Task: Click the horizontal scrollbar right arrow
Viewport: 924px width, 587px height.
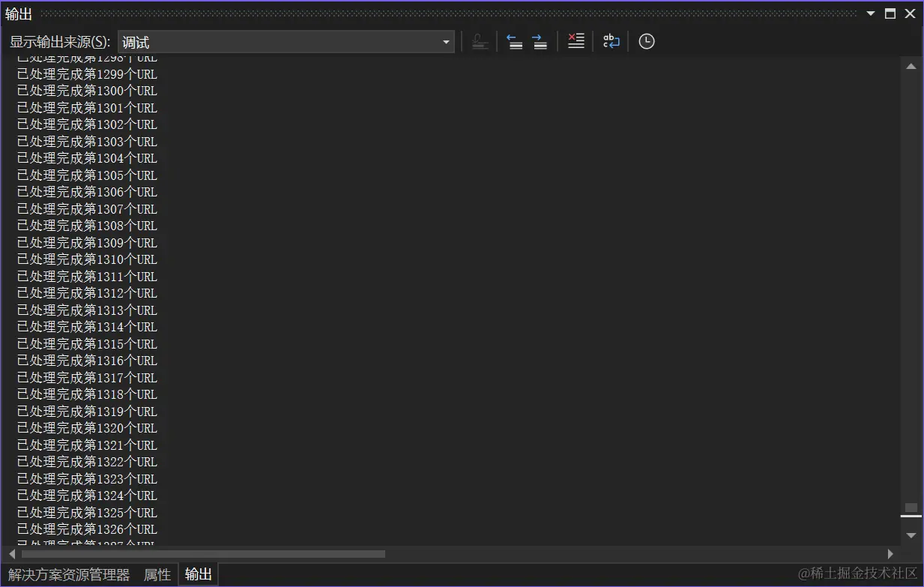Action: click(x=890, y=554)
